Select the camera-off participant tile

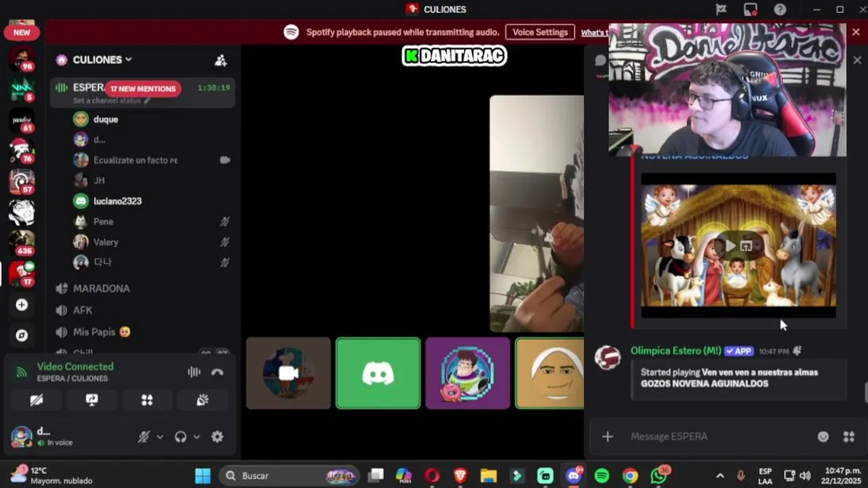click(x=288, y=373)
